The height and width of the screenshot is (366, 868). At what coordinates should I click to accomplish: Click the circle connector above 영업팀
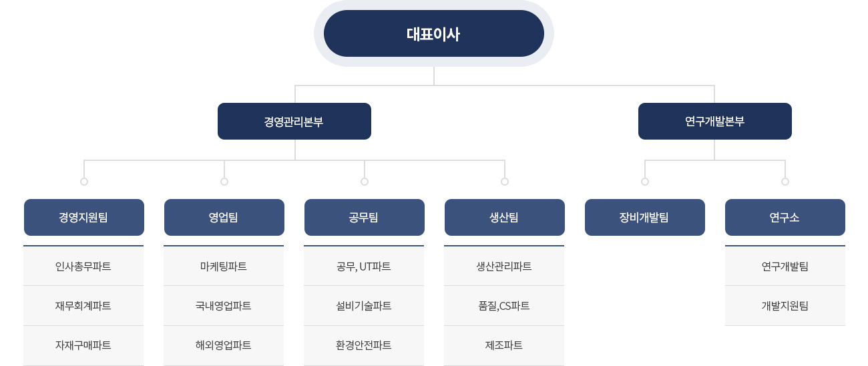pyautogui.click(x=224, y=181)
